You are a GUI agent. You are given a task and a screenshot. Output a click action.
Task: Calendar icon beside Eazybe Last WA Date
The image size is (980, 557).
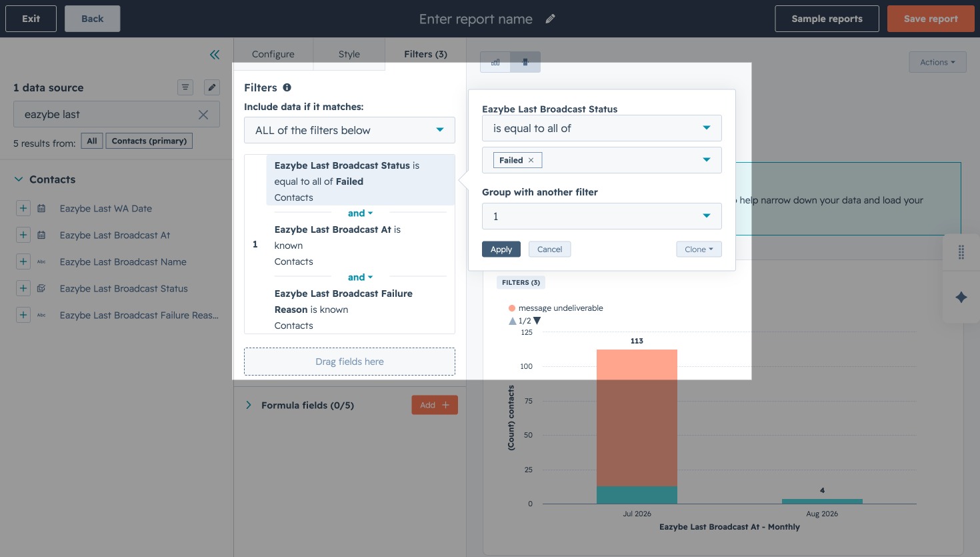coord(41,208)
